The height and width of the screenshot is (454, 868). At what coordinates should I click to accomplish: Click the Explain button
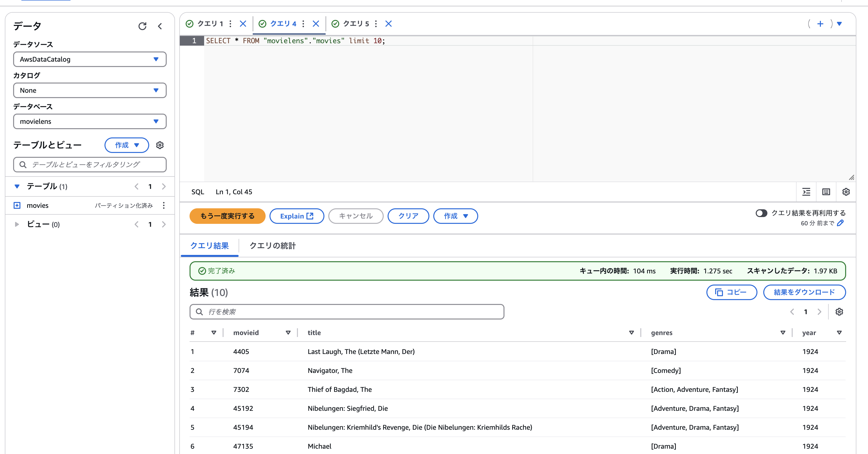point(297,216)
